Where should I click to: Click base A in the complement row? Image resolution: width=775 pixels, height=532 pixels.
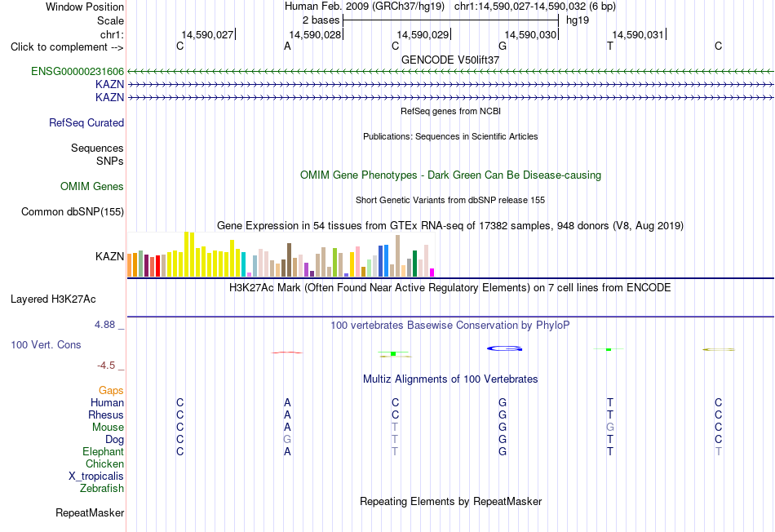pyautogui.click(x=287, y=46)
